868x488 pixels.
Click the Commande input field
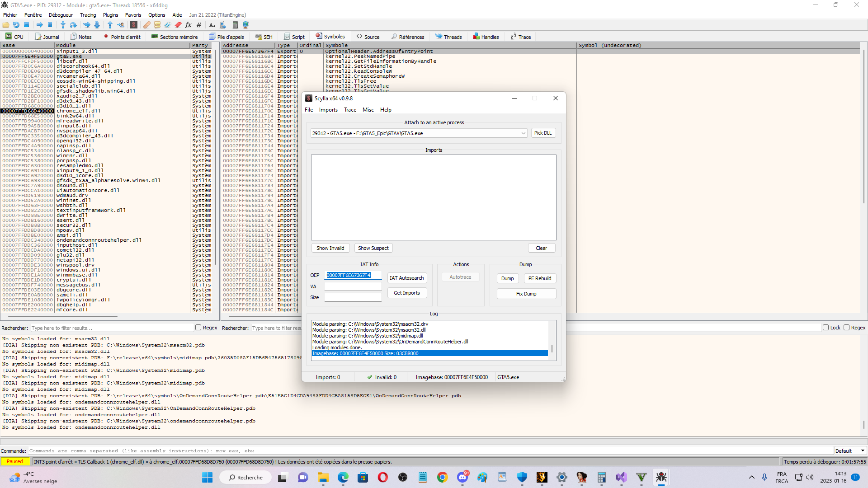tap(431, 450)
